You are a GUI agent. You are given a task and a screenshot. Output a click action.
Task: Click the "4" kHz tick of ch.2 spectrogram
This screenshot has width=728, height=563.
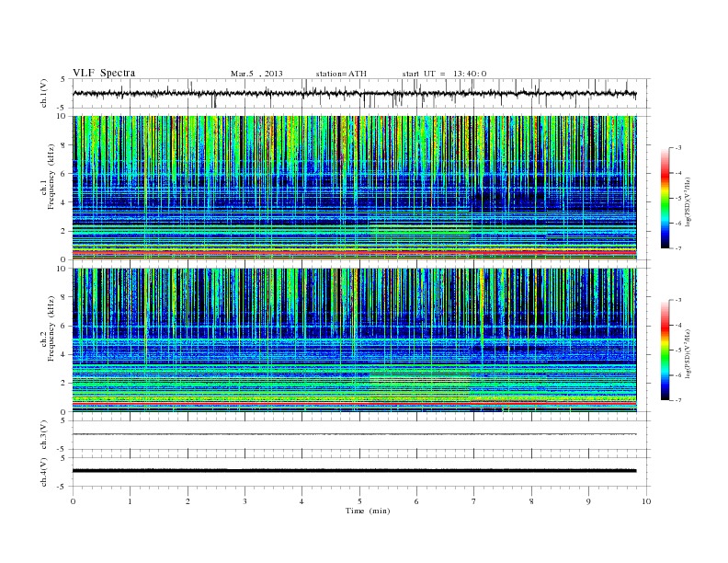64,354
